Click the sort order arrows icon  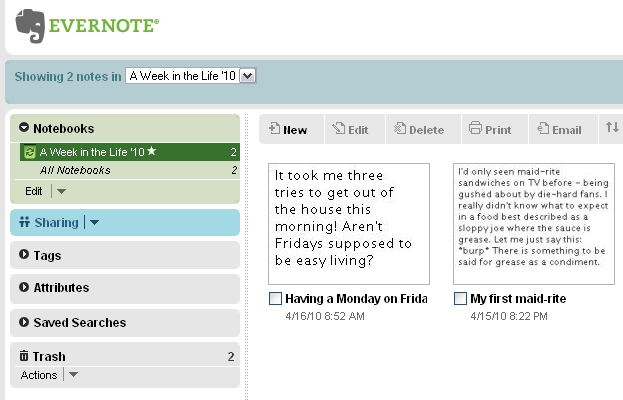(x=612, y=128)
